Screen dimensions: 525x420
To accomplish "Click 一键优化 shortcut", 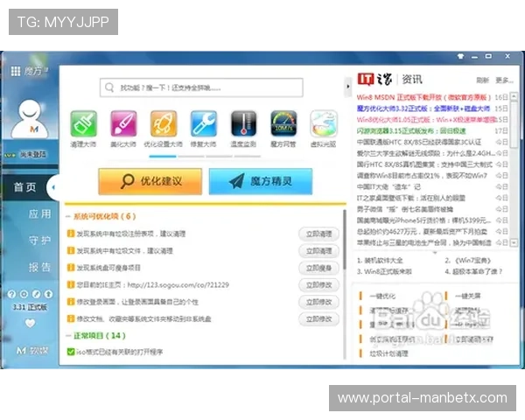I will [x=382, y=296].
